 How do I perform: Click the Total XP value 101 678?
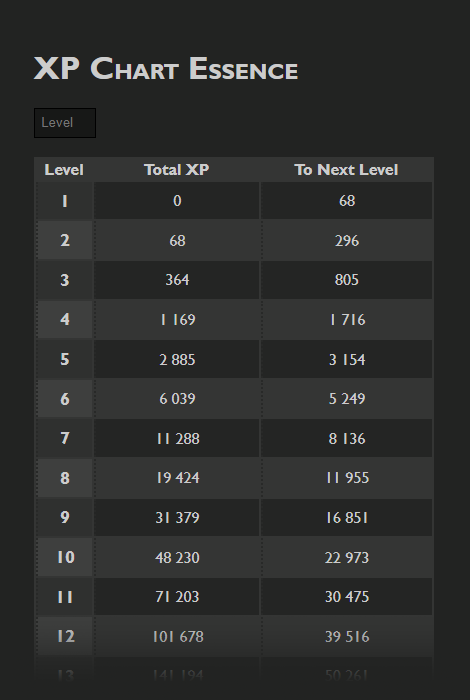coord(177,636)
